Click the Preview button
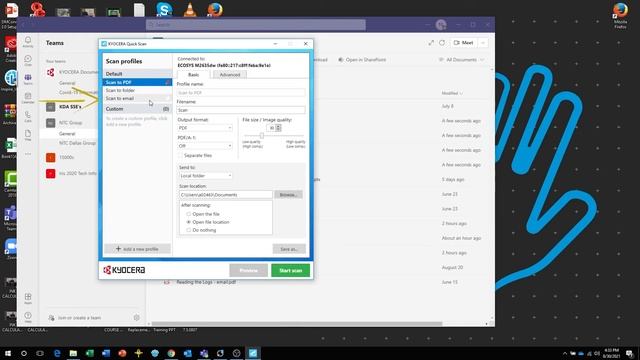 (x=249, y=270)
